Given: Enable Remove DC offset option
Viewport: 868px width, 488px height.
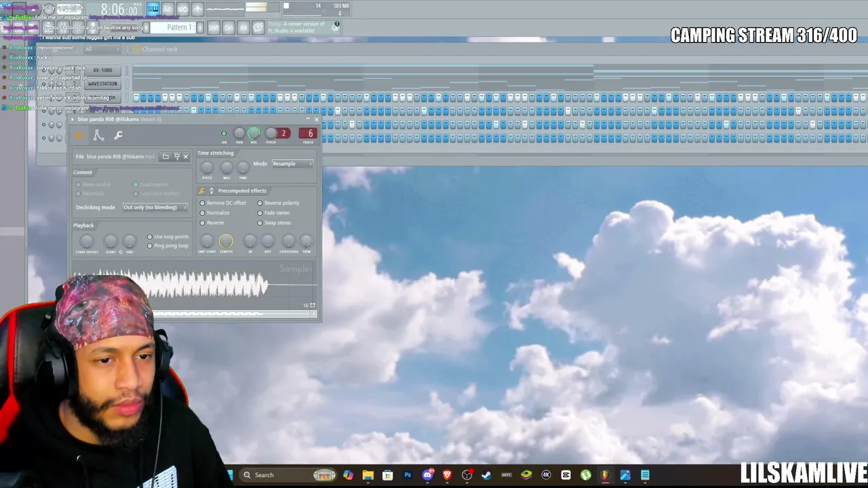Looking at the screenshot, I should (224, 203).
